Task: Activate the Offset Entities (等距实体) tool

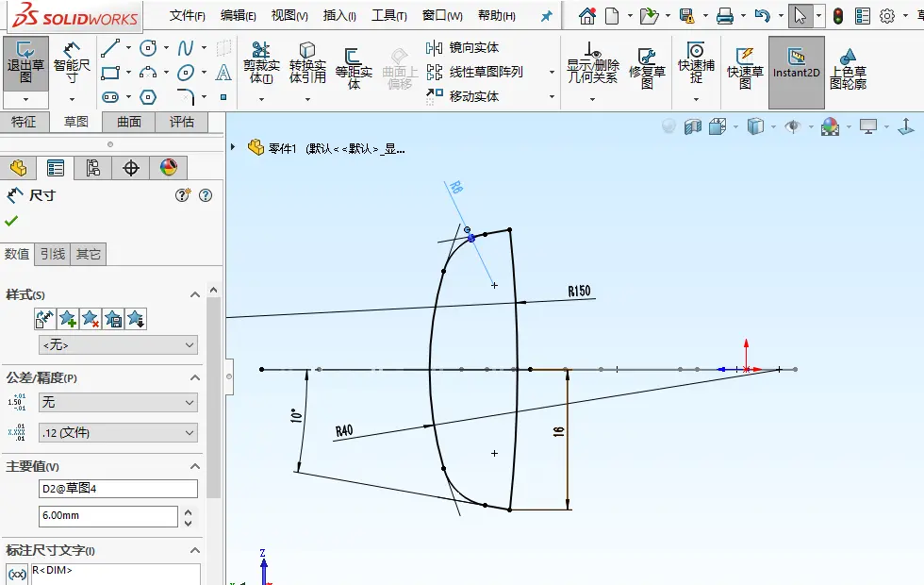Action: [x=354, y=69]
